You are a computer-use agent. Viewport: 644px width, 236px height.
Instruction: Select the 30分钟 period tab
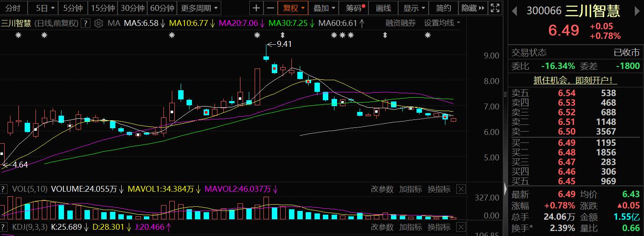132,8
